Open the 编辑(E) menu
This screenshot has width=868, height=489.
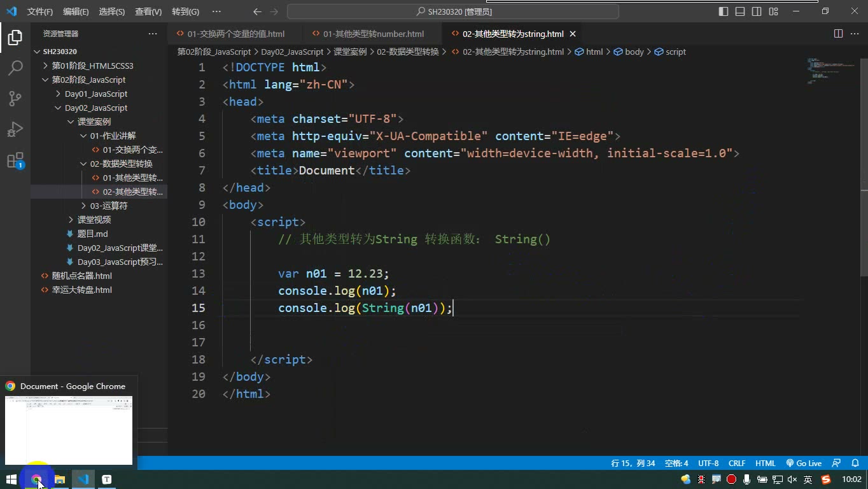(76, 11)
